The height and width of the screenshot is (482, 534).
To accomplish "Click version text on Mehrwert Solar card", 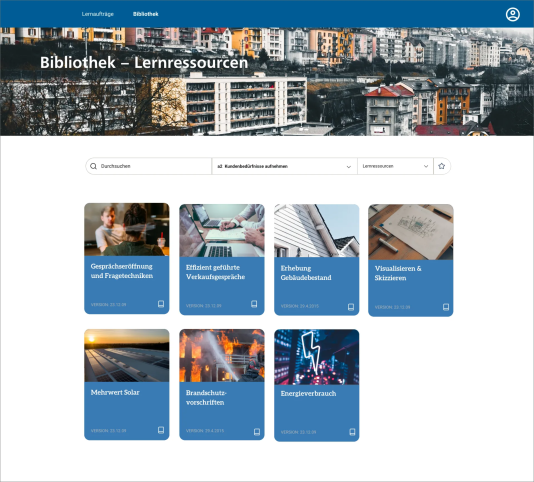I will [x=108, y=431].
